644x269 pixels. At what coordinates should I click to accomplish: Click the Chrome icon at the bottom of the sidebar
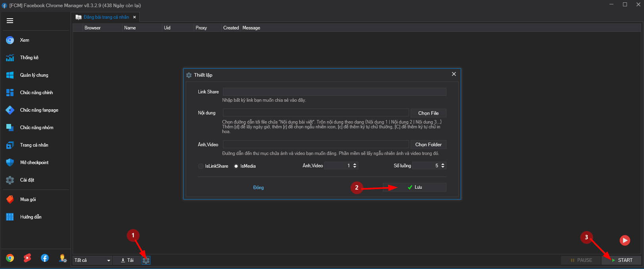pos(10,258)
